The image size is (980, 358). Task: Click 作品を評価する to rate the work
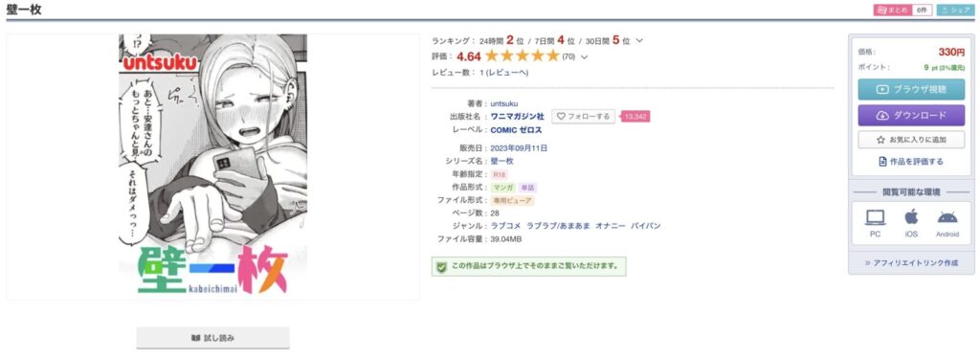[911, 161]
